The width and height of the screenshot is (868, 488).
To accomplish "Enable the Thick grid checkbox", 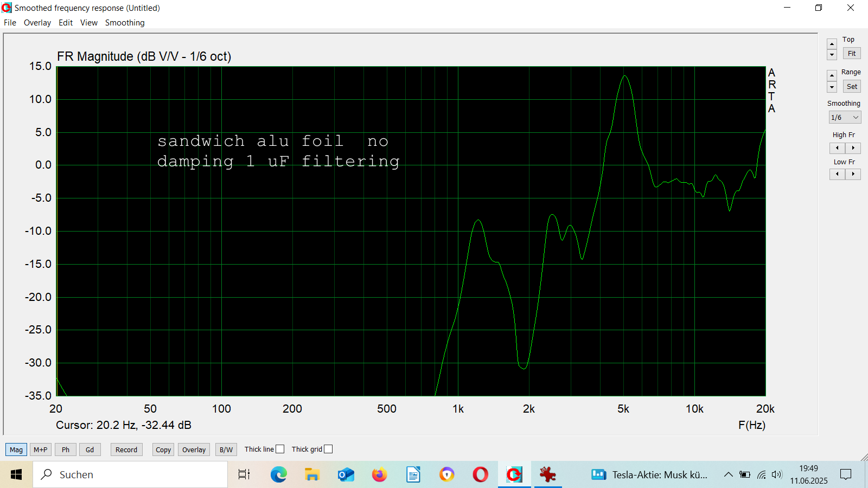I will click(328, 449).
